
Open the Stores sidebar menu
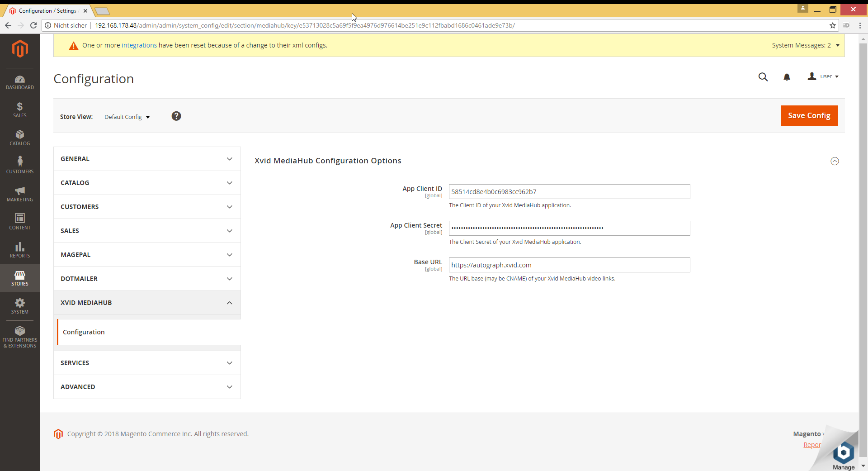20,278
